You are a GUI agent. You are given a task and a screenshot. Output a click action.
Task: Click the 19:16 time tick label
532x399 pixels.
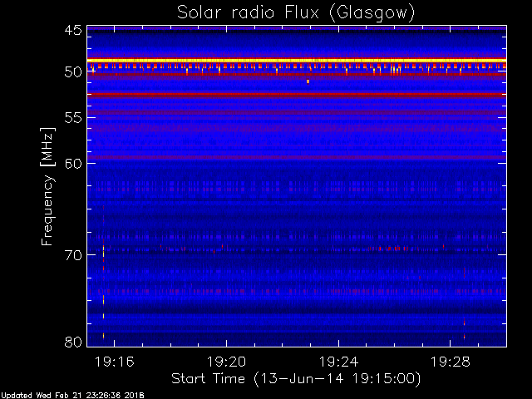(x=115, y=362)
